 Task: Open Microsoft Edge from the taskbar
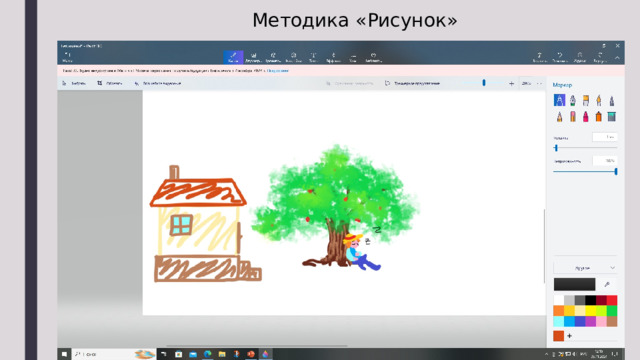(x=207, y=354)
